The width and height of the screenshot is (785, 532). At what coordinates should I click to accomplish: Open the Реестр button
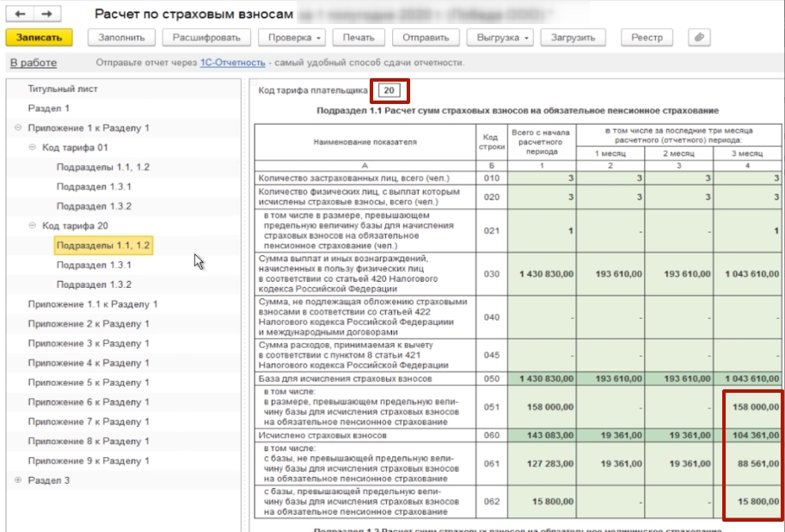(x=647, y=38)
